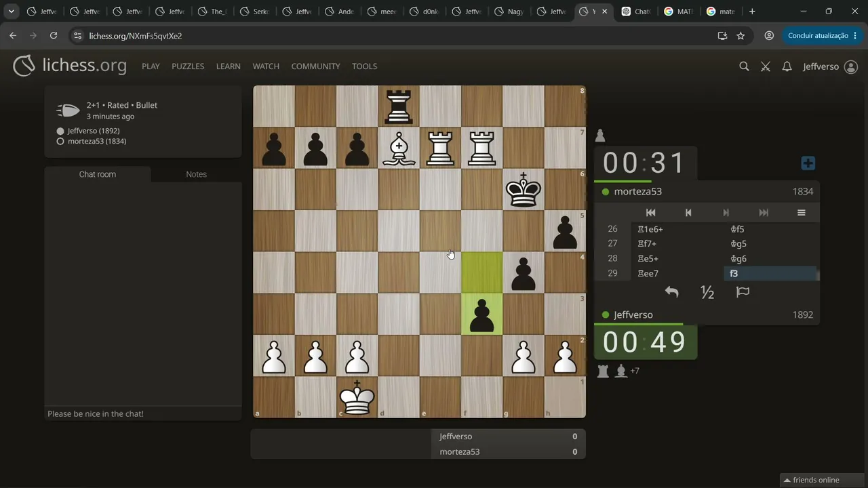
Task: Offer a draw with the ½ button
Action: point(707,292)
